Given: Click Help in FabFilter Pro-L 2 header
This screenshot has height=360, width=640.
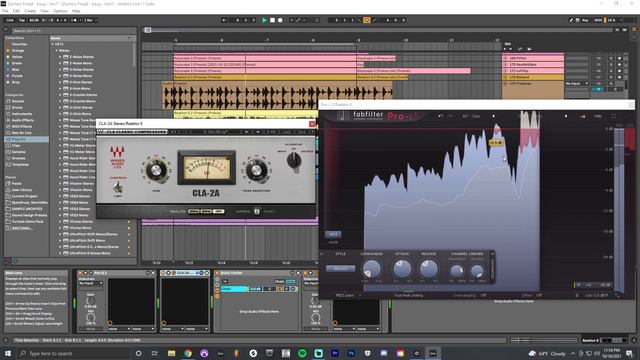Looking at the screenshot, I should (598, 116).
